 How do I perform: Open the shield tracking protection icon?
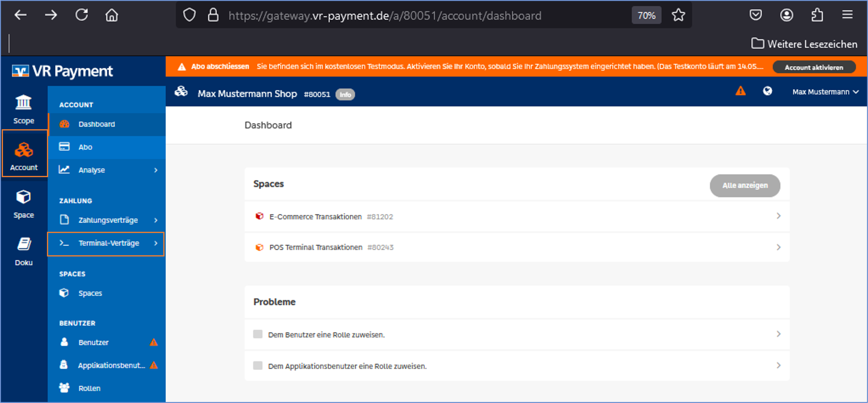[x=189, y=15]
